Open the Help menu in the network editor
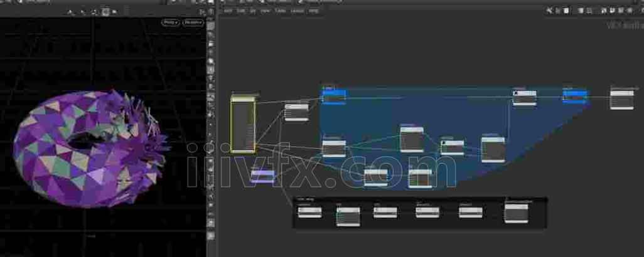 click(314, 11)
